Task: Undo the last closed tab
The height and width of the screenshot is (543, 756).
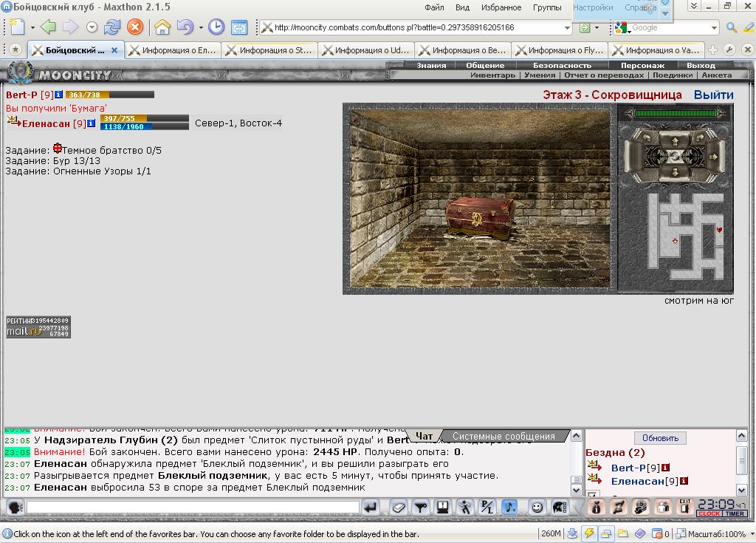Action: [185, 27]
